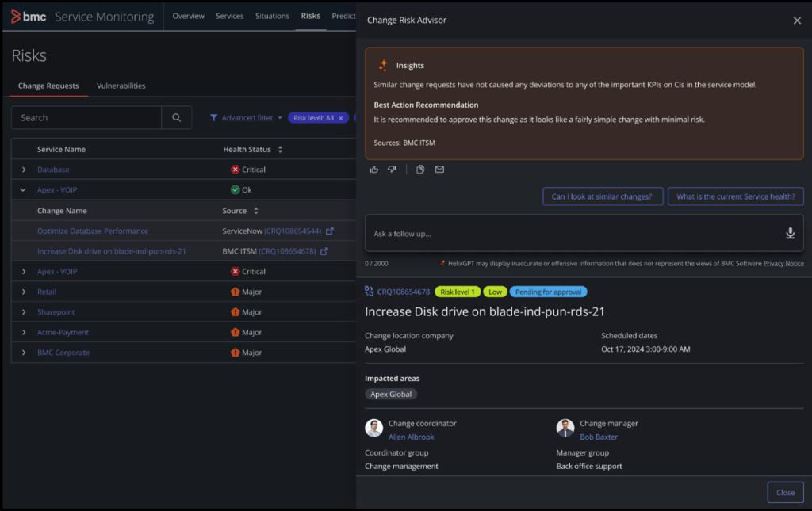
Task: Click Critical status icon for Database
Action: click(235, 169)
